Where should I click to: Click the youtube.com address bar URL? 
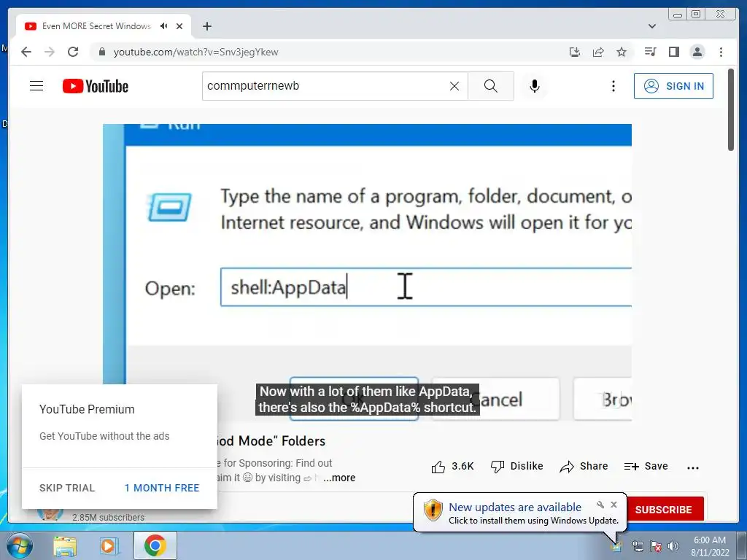(196, 52)
